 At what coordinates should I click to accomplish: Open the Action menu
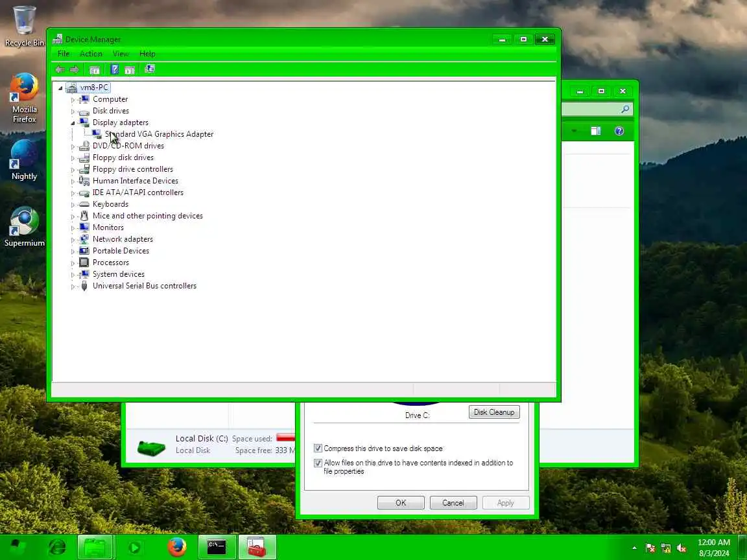pos(91,54)
